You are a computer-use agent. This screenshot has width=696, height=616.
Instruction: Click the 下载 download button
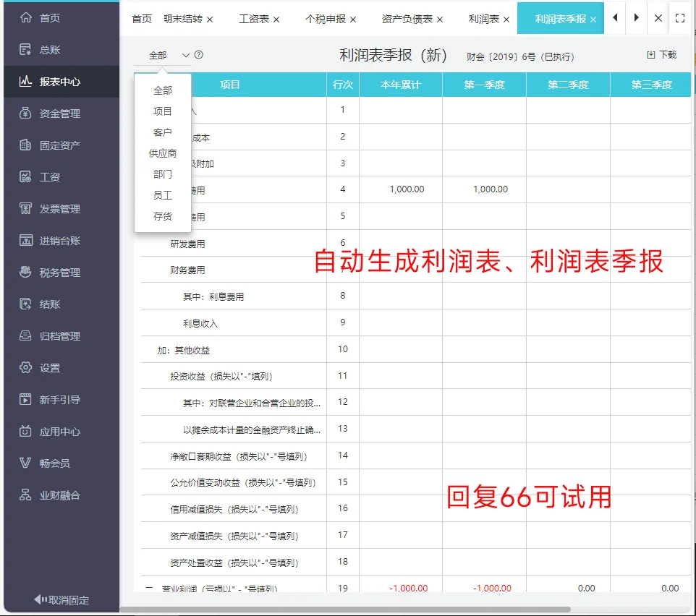(661, 54)
